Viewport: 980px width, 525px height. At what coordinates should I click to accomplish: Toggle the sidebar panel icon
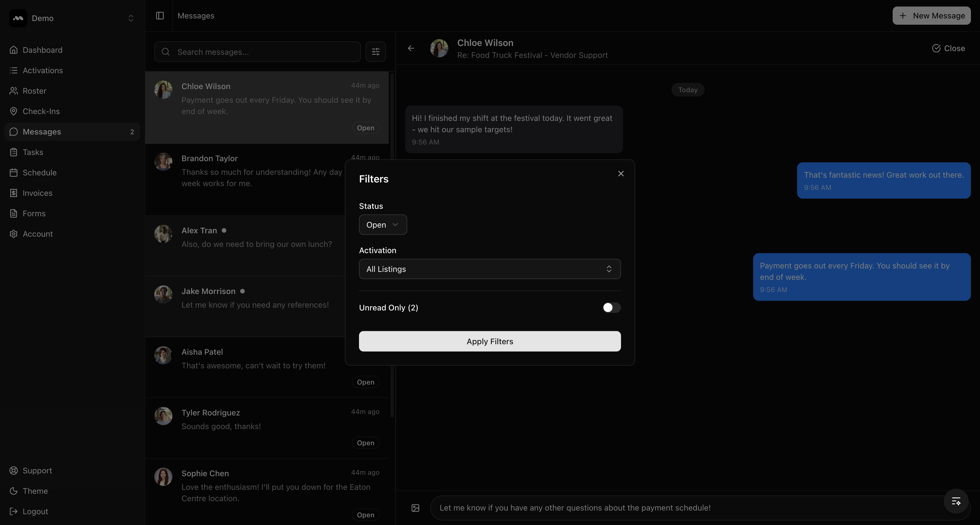coord(160,16)
